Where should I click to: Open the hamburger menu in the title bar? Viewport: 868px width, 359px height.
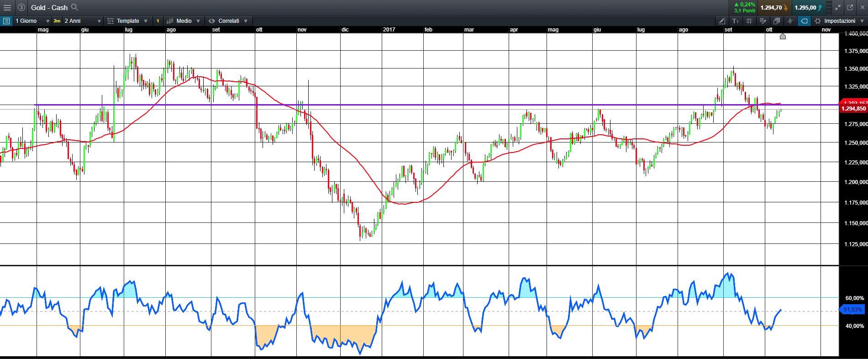(7, 7)
